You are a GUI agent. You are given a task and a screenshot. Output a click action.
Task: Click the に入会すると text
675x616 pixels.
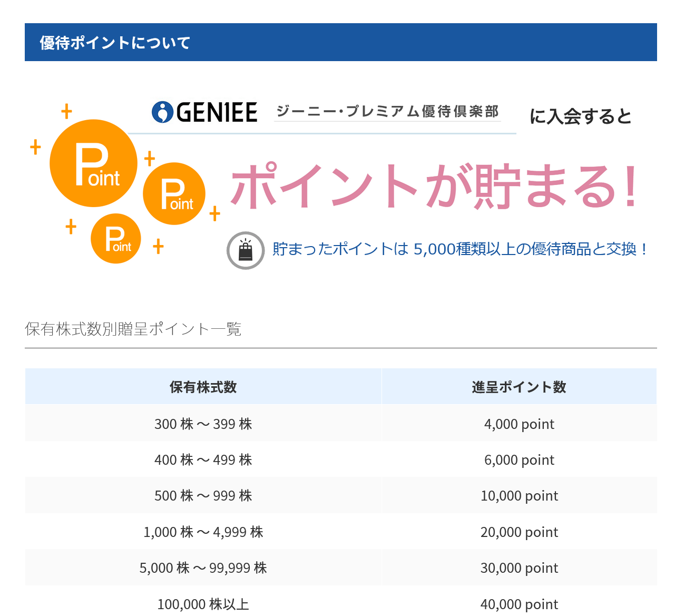(x=580, y=116)
